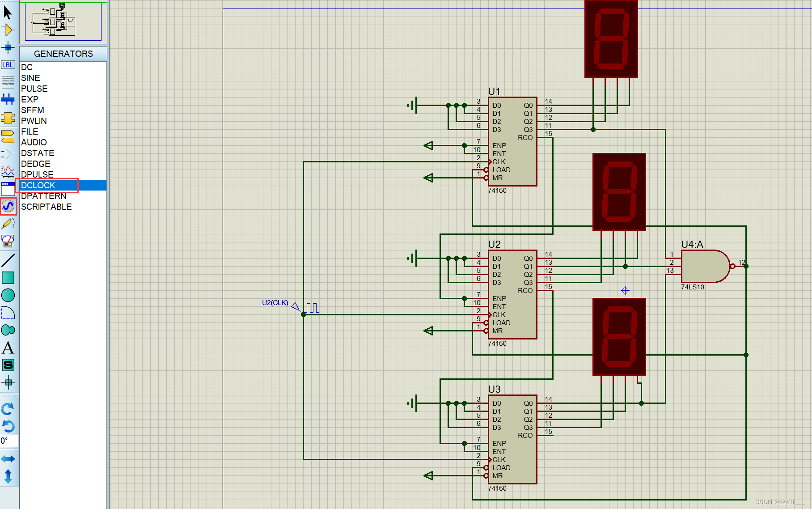Click the Rotate Clockwise button

click(x=8, y=408)
